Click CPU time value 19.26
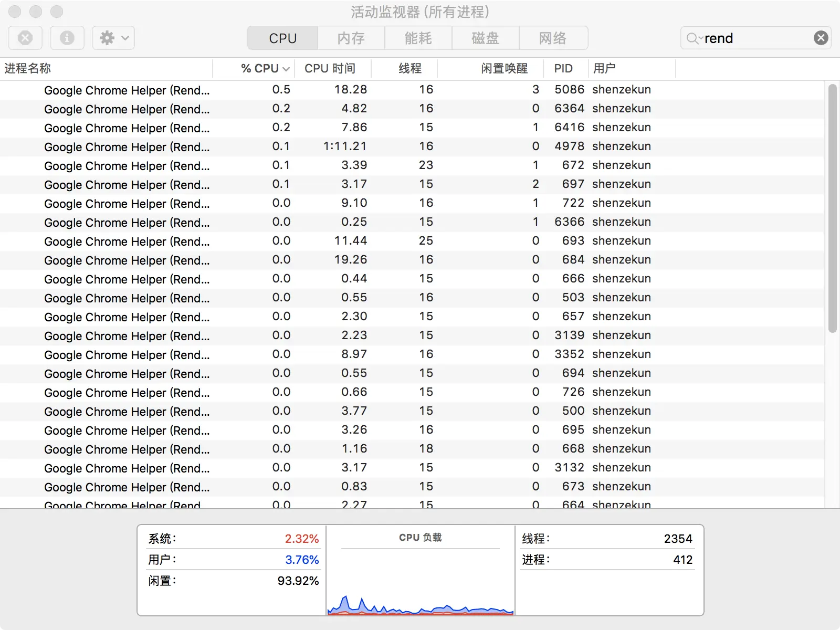Image resolution: width=840 pixels, height=630 pixels. pos(351,260)
